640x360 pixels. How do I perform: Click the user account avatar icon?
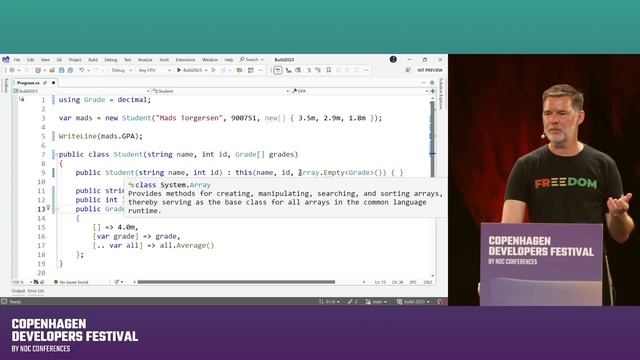point(393,59)
